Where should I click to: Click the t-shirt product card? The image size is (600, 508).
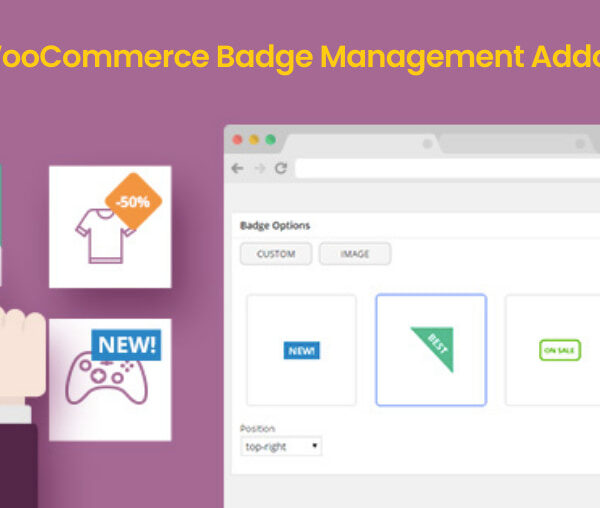[110, 227]
